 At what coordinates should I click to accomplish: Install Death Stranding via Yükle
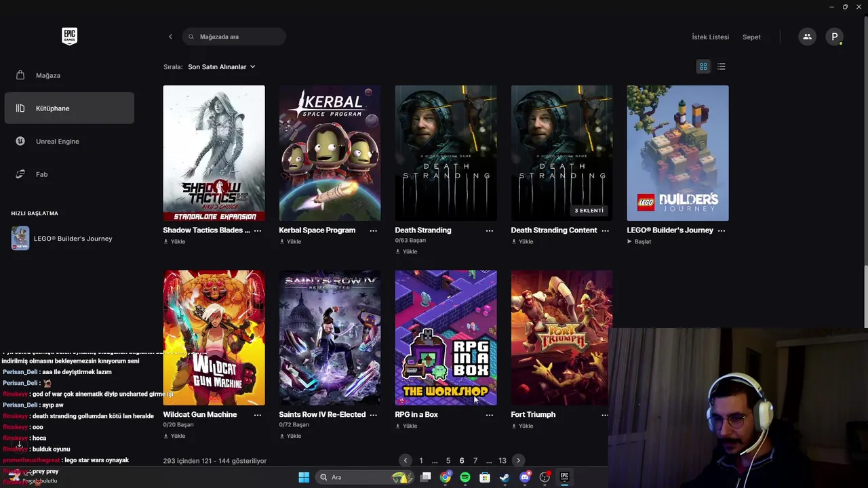406,251
